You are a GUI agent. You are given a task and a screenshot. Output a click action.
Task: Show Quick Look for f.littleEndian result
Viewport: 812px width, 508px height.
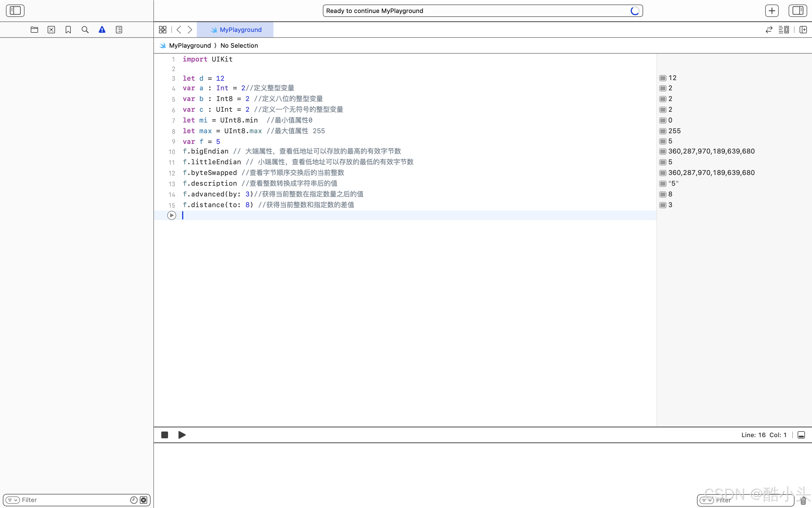point(663,162)
